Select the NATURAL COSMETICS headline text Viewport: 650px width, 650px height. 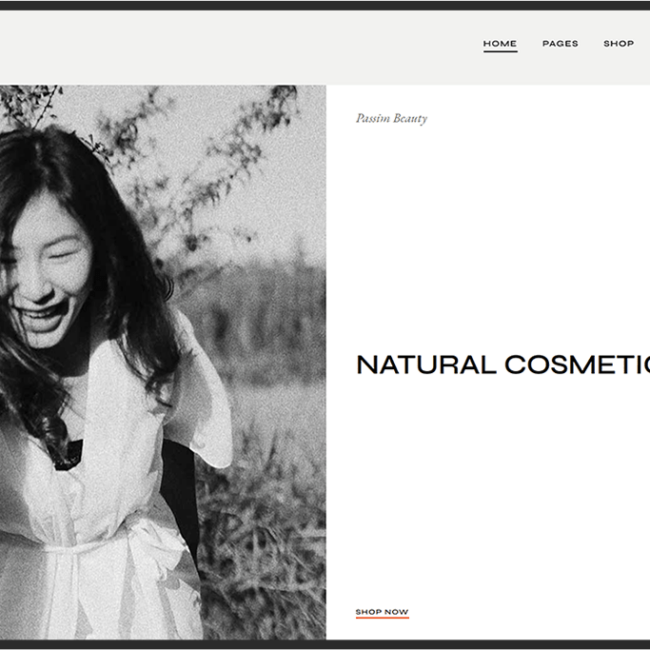pos(502,365)
